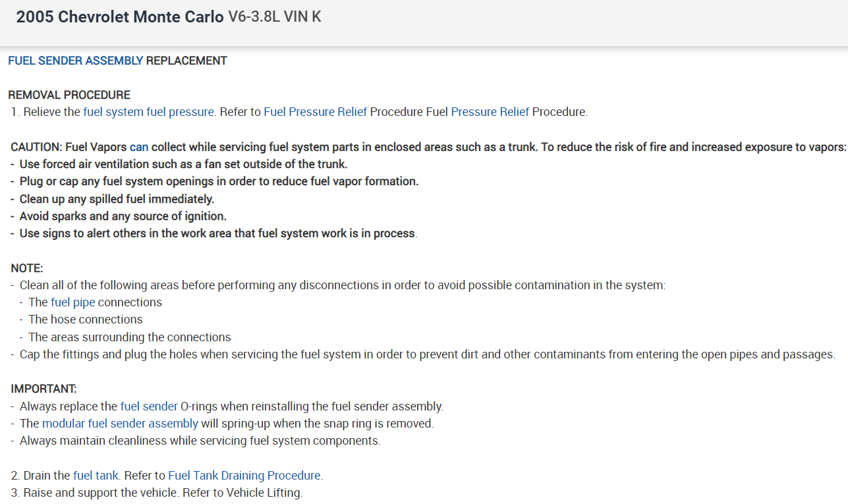848x504 pixels.
Task: Open the FUEL SENDER ASSEMBLY header link
Action: (x=75, y=61)
